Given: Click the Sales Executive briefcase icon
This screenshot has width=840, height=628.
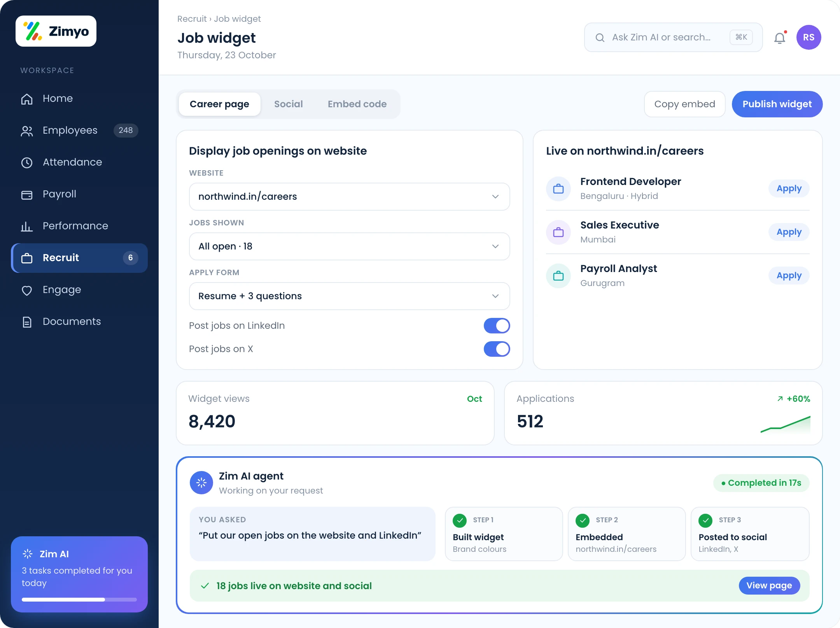Looking at the screenshot, I should click(x=558, y=232).
